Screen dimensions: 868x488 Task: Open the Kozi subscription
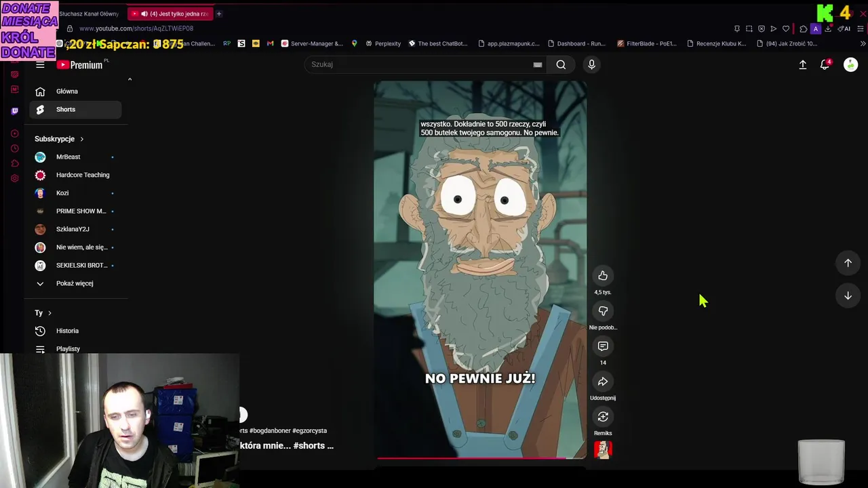[x=75, y=193]
